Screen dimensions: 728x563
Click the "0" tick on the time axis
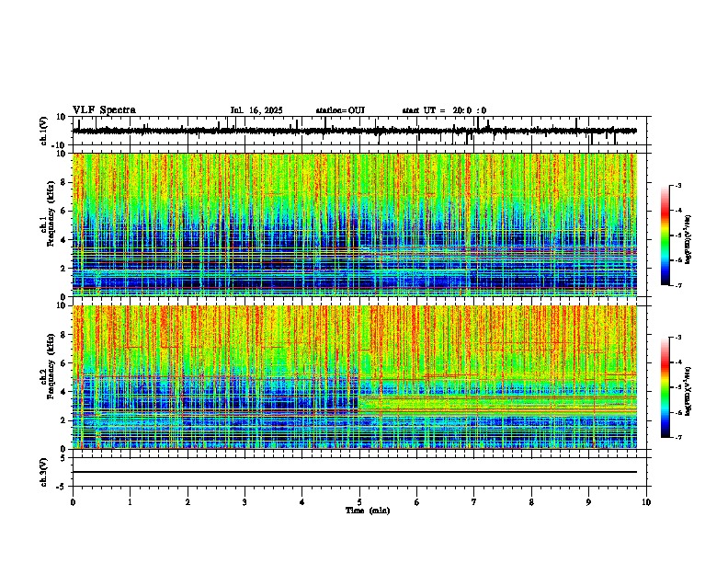point(73,502)
